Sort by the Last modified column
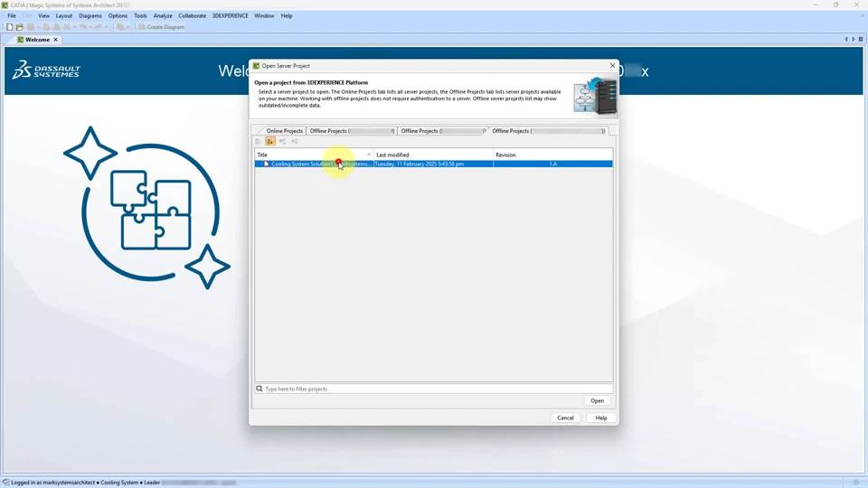 click(433, 155)
